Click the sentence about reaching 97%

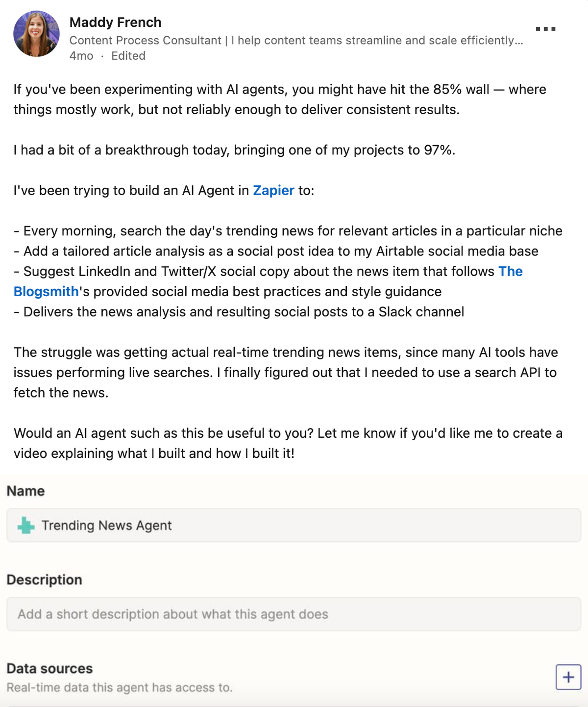click(x=234, y=150)
